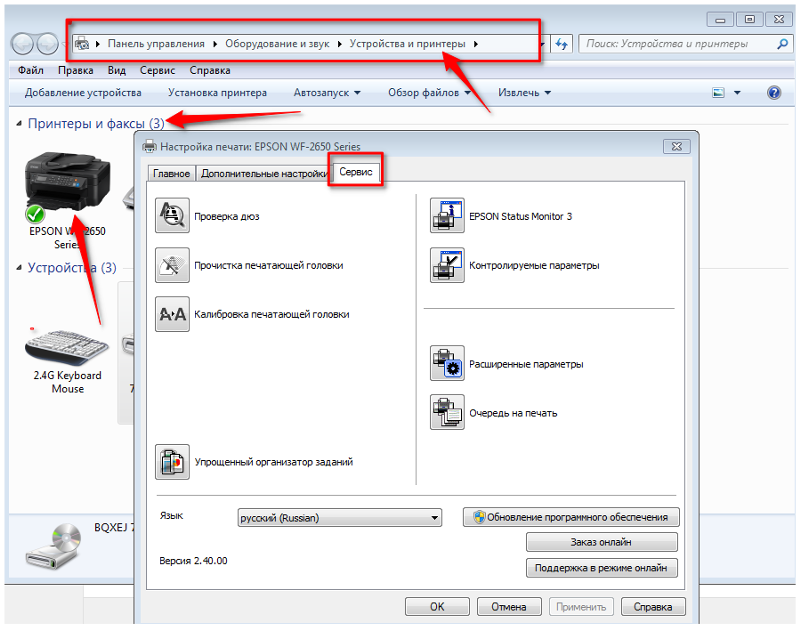Click Поддержка в режиме онлайн button
Image resolution: width=800 pixels, height=628 pixels.
[x=602, y=568]
